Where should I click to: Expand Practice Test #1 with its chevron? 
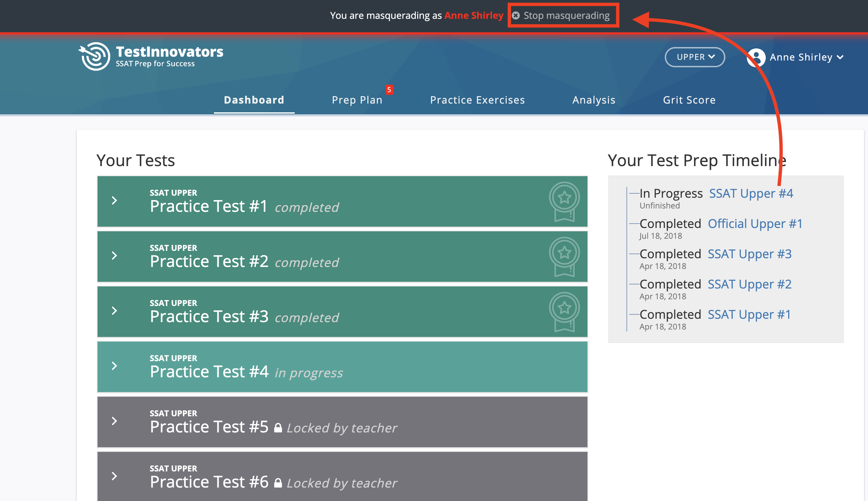pyautogui.click(x=114, y=201)
